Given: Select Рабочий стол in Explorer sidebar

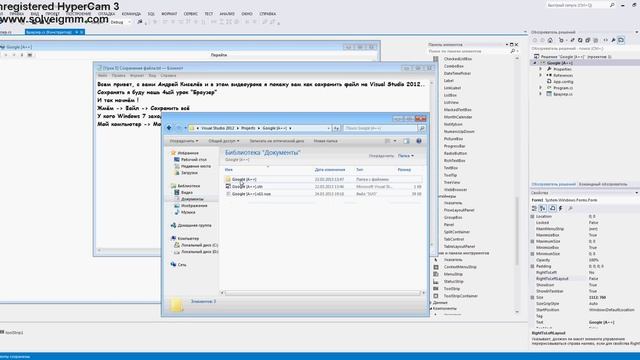Looking at the screenshot, I should tap(194, 160).
